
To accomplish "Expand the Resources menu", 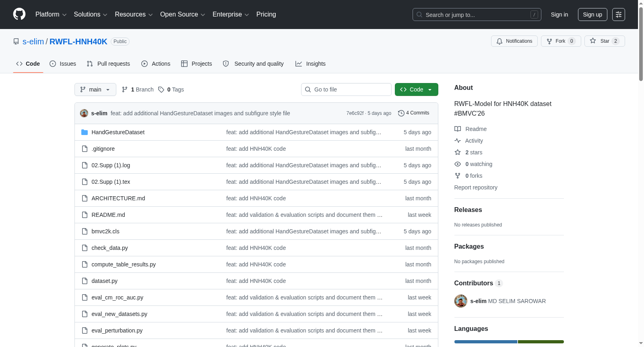I will coord(134,15).
